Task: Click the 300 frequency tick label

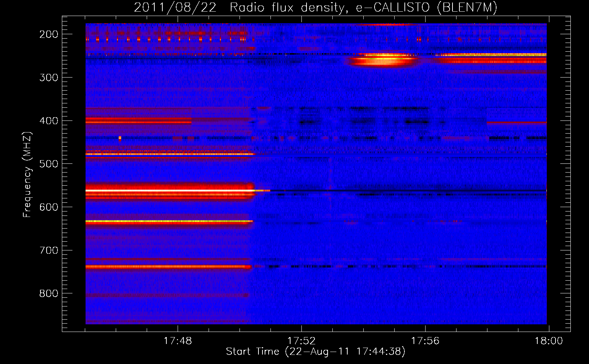Action: point(49,78)
